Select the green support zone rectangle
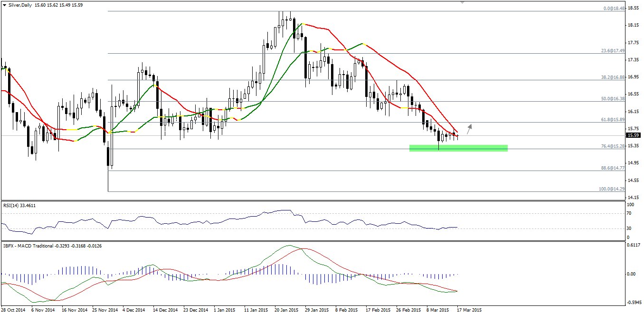 (459, 148)
